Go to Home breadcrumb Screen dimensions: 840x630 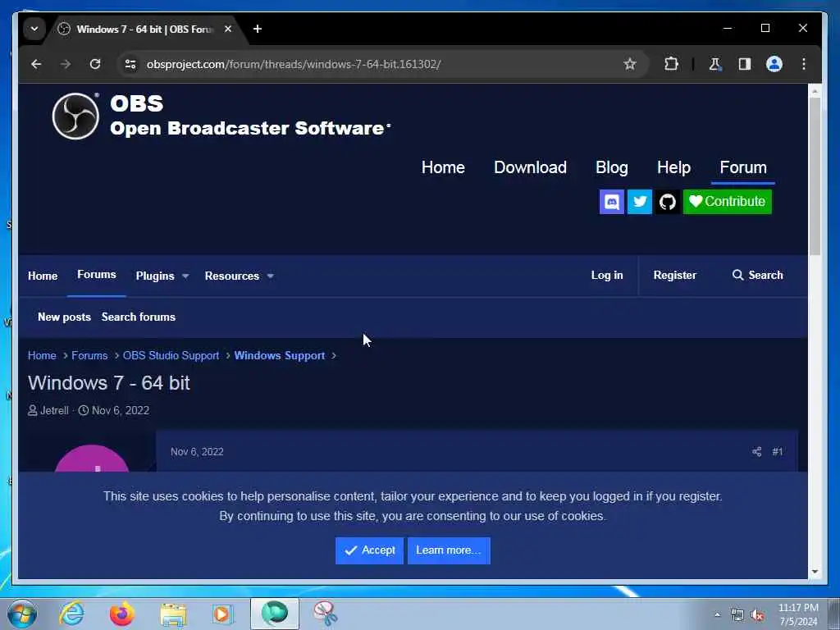[42, 355]
